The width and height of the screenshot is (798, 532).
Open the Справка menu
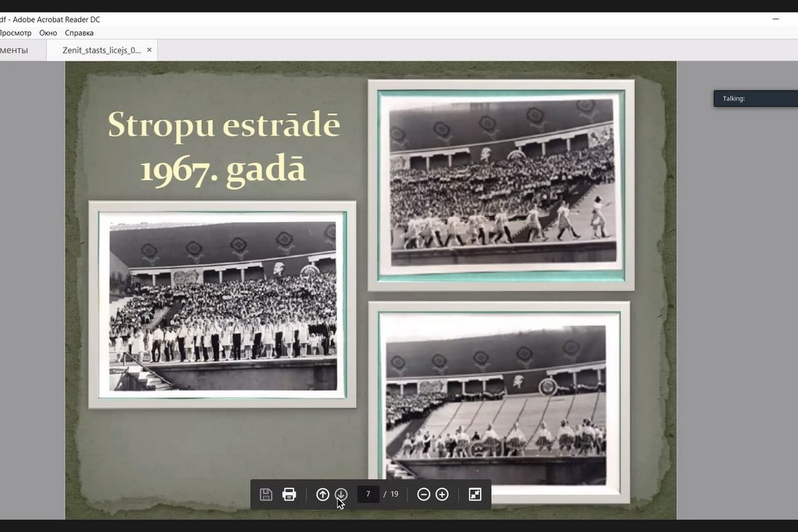click(79, 33)
